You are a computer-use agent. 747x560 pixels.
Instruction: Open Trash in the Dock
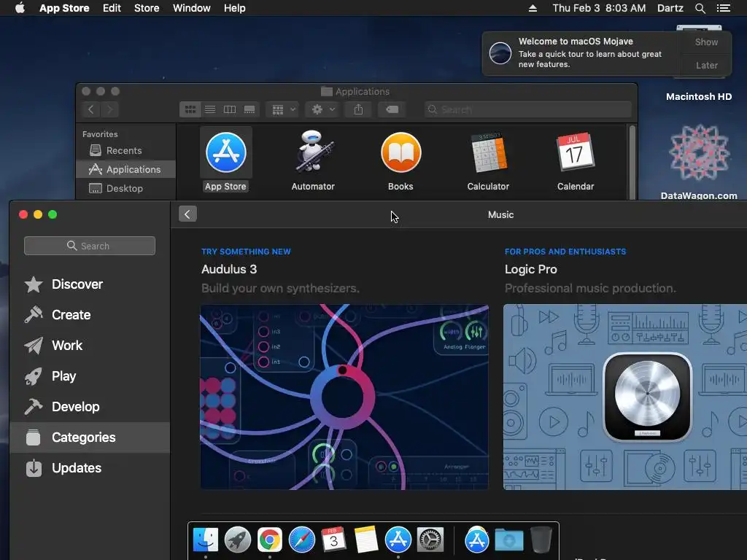[x=541, y=540]
